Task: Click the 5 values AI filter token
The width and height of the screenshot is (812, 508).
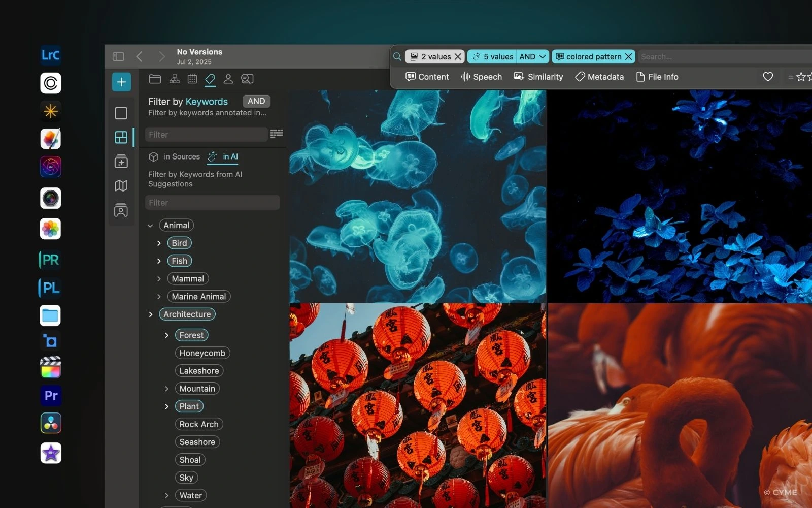Action: [492, 56]
